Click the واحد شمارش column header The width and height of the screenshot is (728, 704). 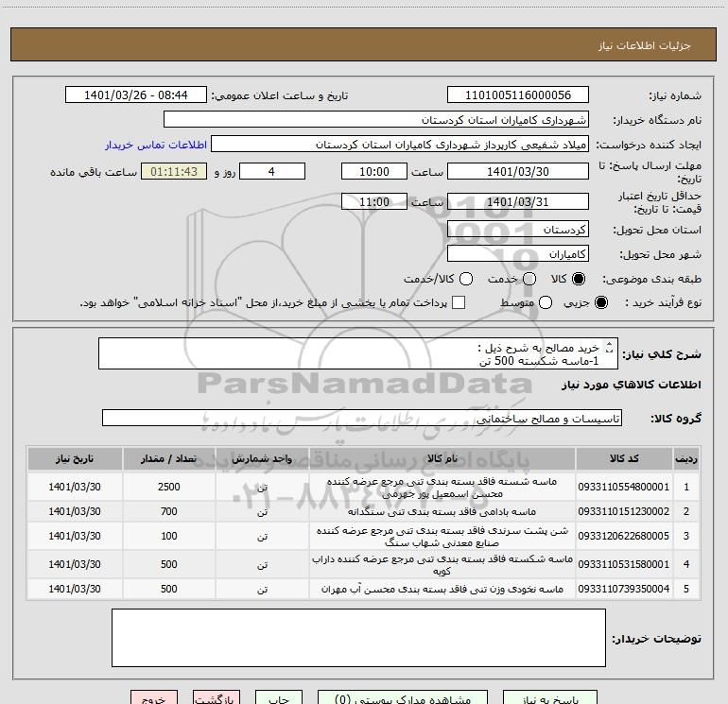(262, 458)
